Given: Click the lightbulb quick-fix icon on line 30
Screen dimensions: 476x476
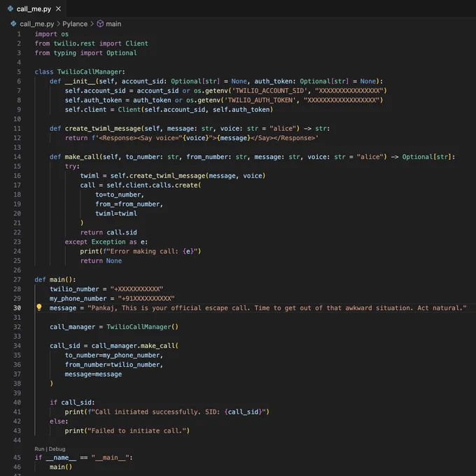Looking at the screenshot, I should pos(39,307).
